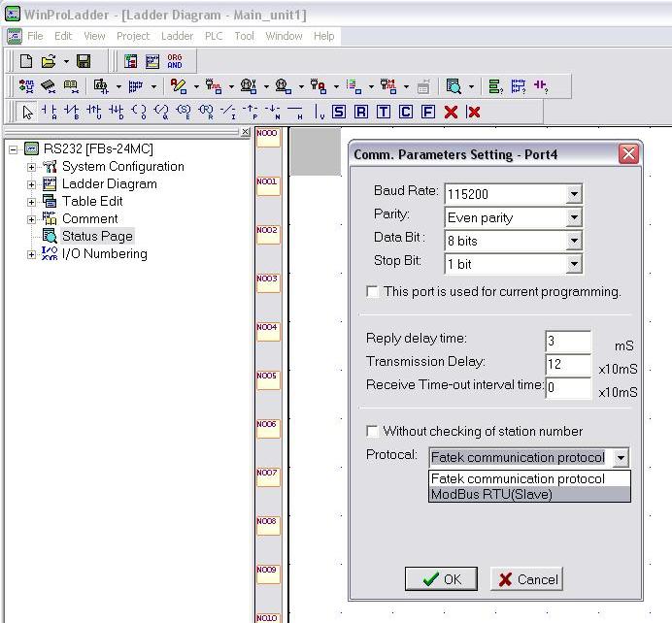The image size is (672, 623).
Task: Close the project tree panel
Action: (245, 132)
